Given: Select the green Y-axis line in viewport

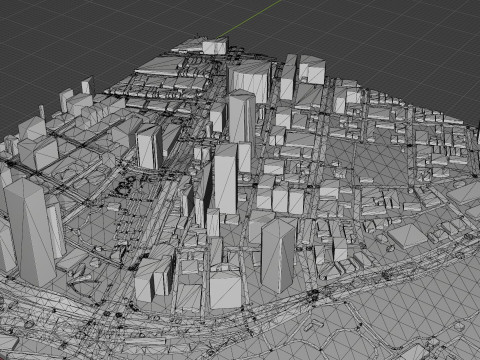Looking at the screenshot, I should click(251, 18).
